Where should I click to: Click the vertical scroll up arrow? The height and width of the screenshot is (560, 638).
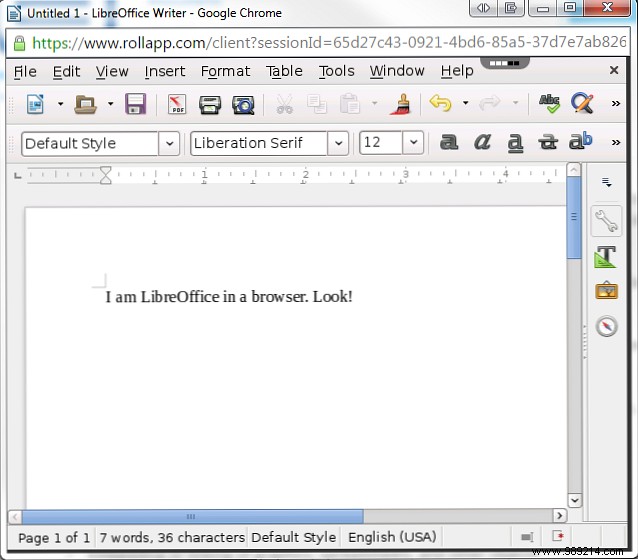(574, 170)
